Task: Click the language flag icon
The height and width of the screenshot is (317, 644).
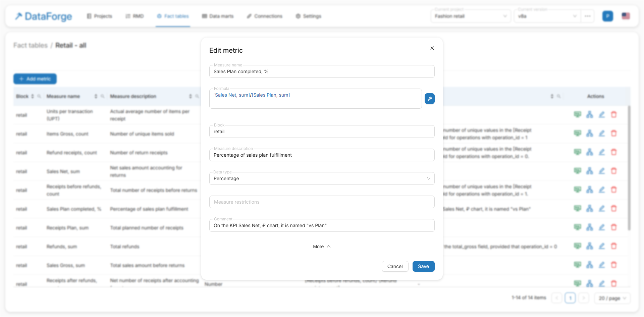Action: (x=625, y=16)
